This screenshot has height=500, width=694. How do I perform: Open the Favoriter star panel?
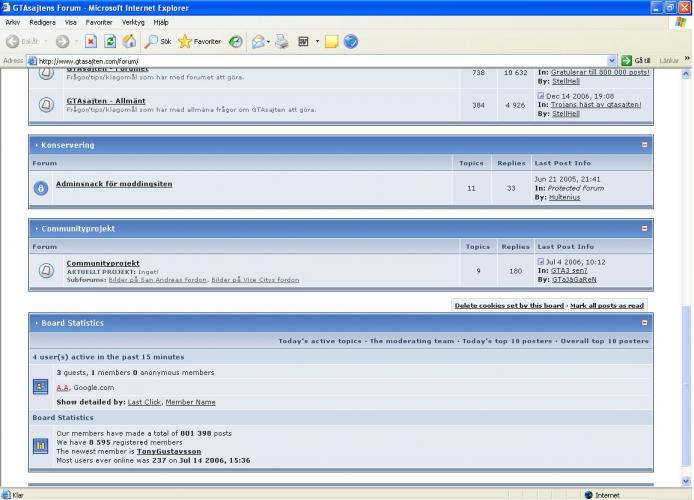199,41
